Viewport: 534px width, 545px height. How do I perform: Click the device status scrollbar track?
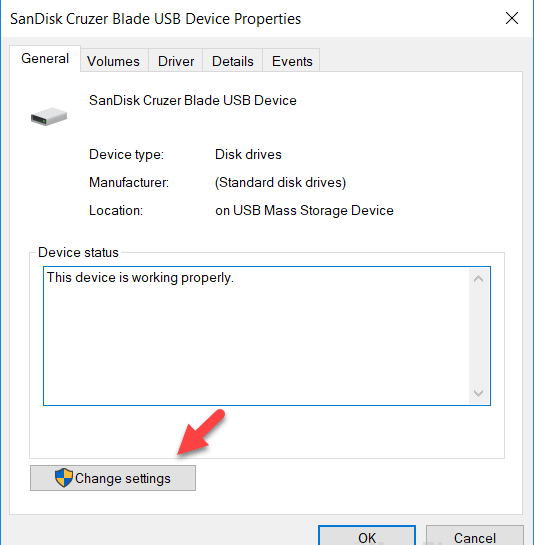pos(479,336)
